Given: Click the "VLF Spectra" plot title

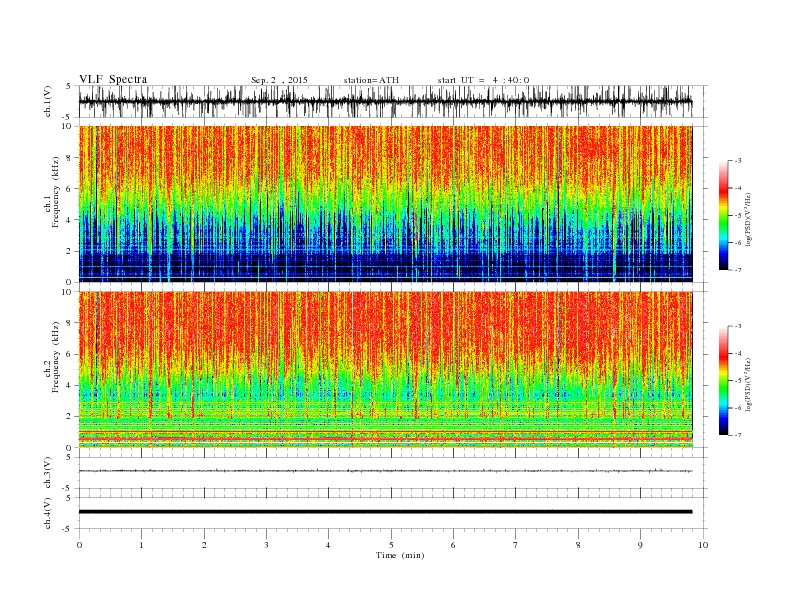Looking at the screenshot, I should 113,79.
